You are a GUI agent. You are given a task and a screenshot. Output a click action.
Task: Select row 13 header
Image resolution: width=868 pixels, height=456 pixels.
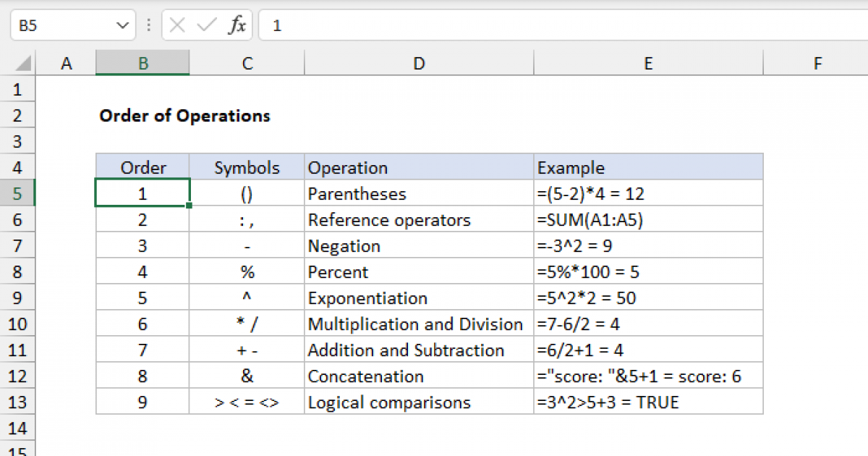18,402
